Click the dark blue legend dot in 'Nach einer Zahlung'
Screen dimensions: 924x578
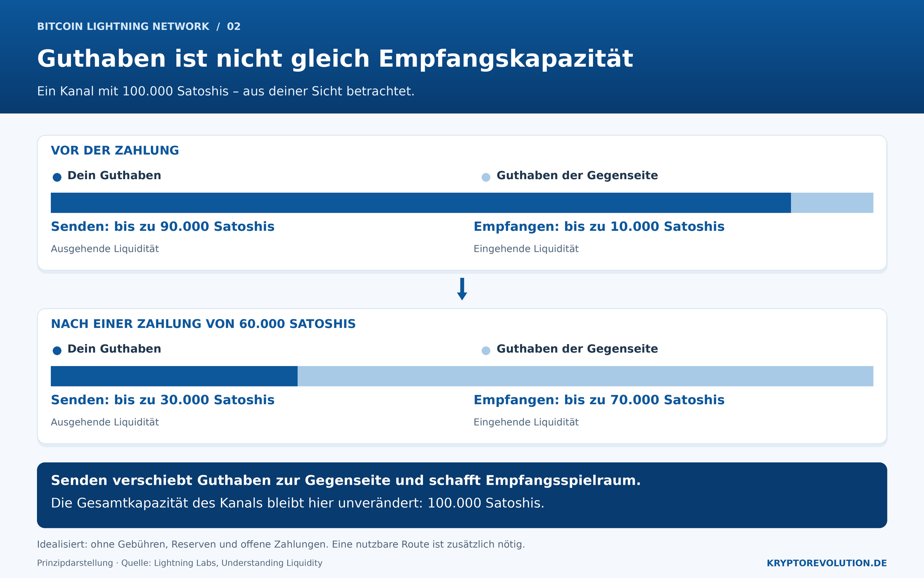coord(57,351)
